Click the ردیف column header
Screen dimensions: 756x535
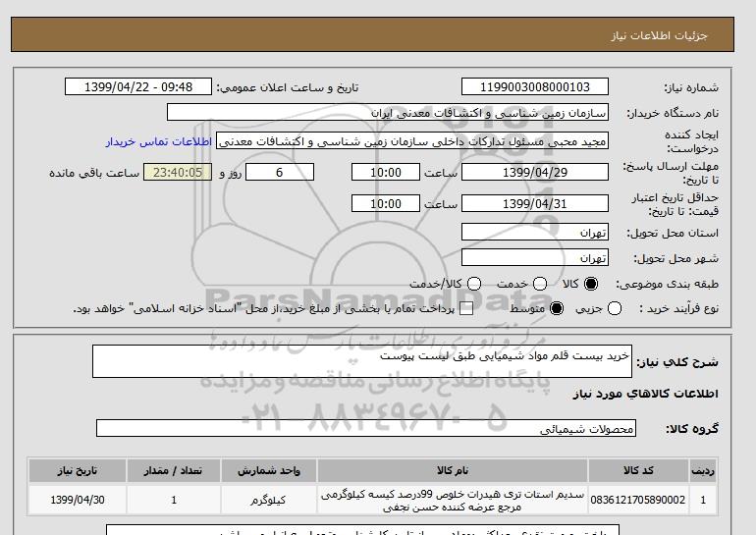[x=703, y=470]
